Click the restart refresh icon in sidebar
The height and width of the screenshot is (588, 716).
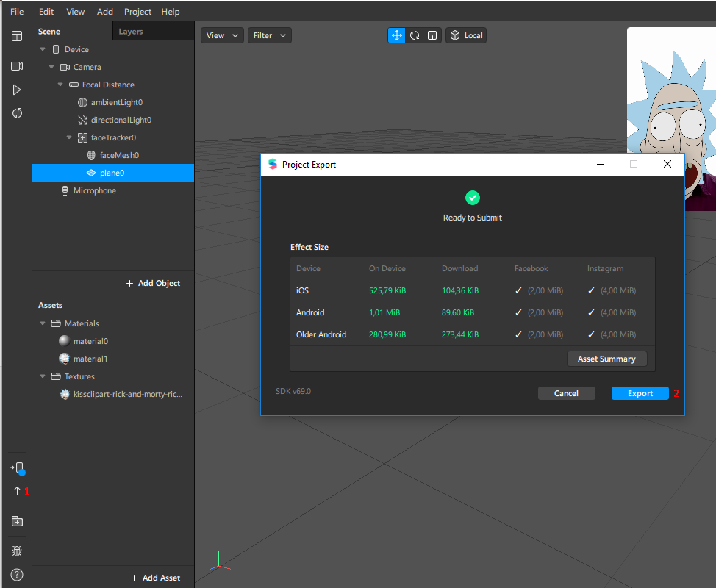[x=17, y=113]
